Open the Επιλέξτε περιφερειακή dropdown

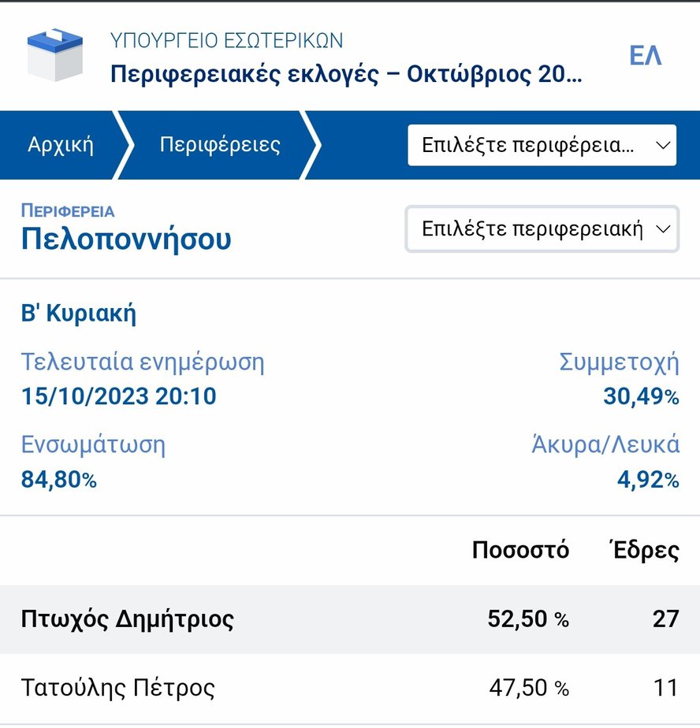pyautogui.click(x=542, y=229)
